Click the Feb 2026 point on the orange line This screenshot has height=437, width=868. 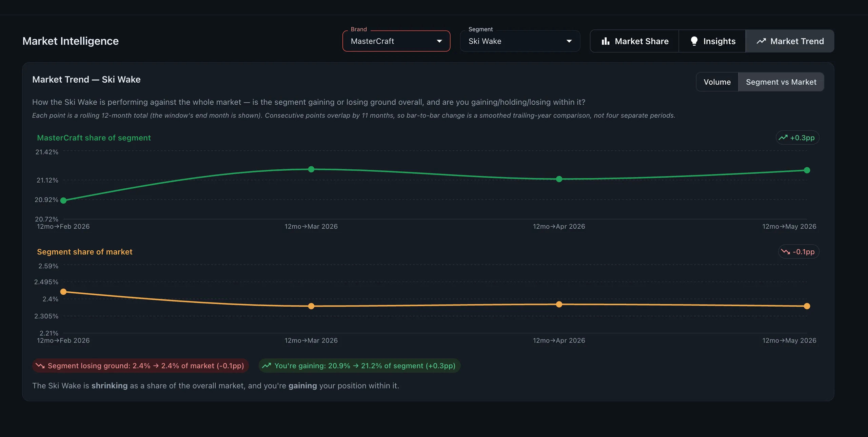tap(63, 292)
